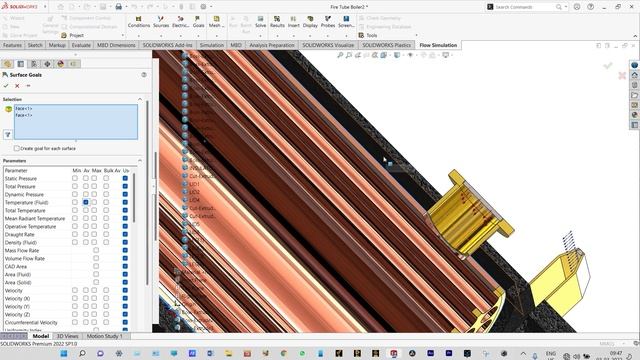Viewport: 640px width, 360px height.
Task: Click the Options gear icon in title bar
Action: (203, 7)
